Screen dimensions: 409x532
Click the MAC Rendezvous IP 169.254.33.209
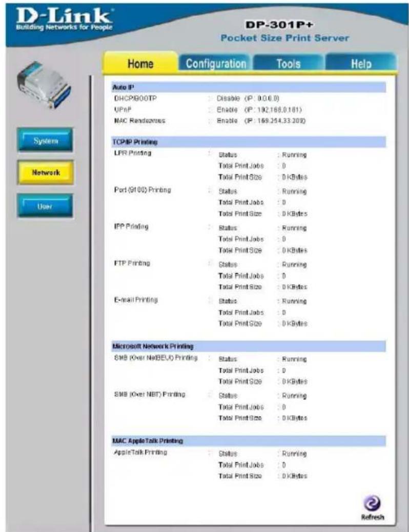pos(275,121)
